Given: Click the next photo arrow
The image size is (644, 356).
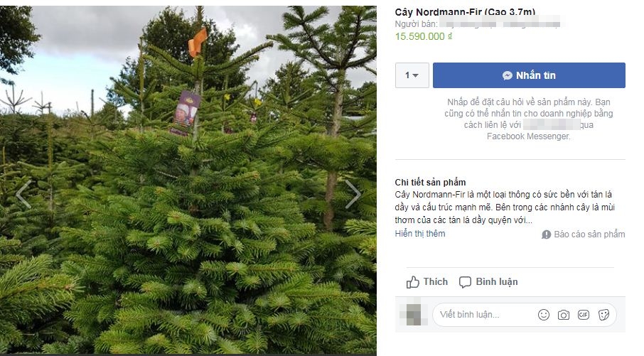Looking at the screenshot, I should coord(353,194).
